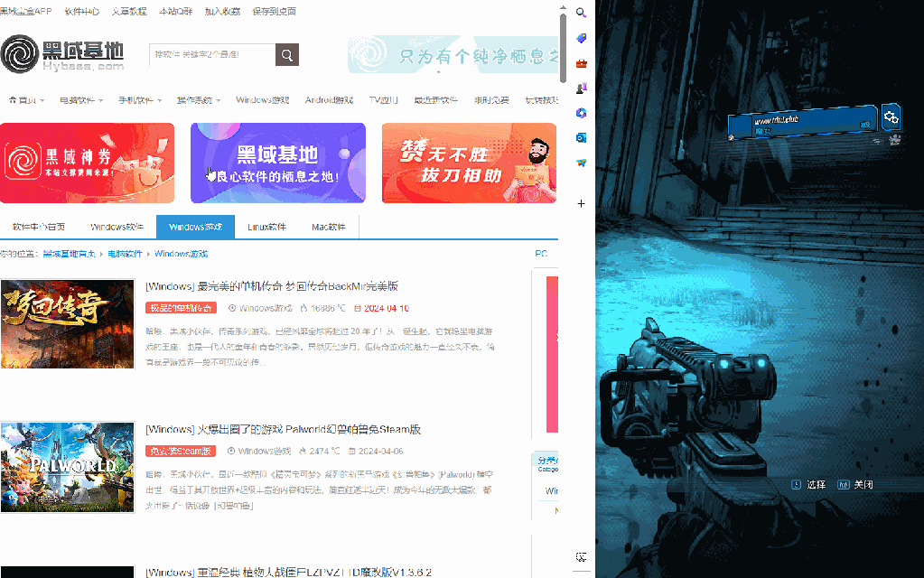Expand the 手机软件 dropdown menu

(140, 100)
